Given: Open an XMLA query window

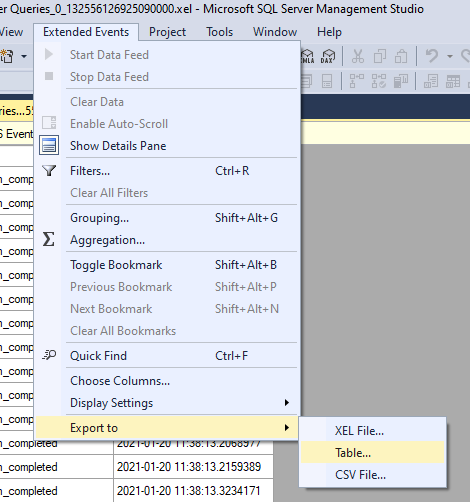Looking at the screenshot, I should click(308, 56).
